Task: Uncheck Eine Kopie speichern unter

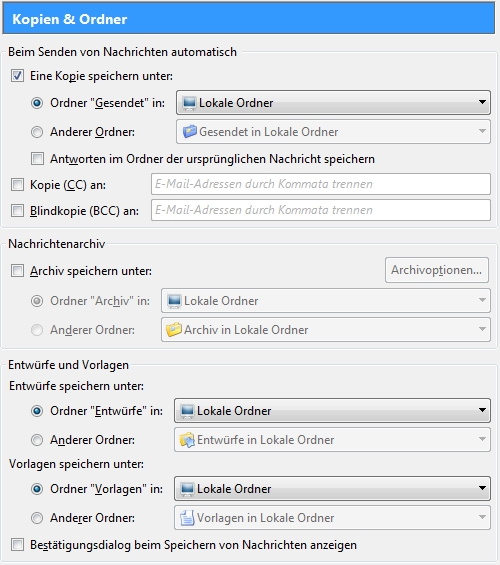Action: click(17, 76)
